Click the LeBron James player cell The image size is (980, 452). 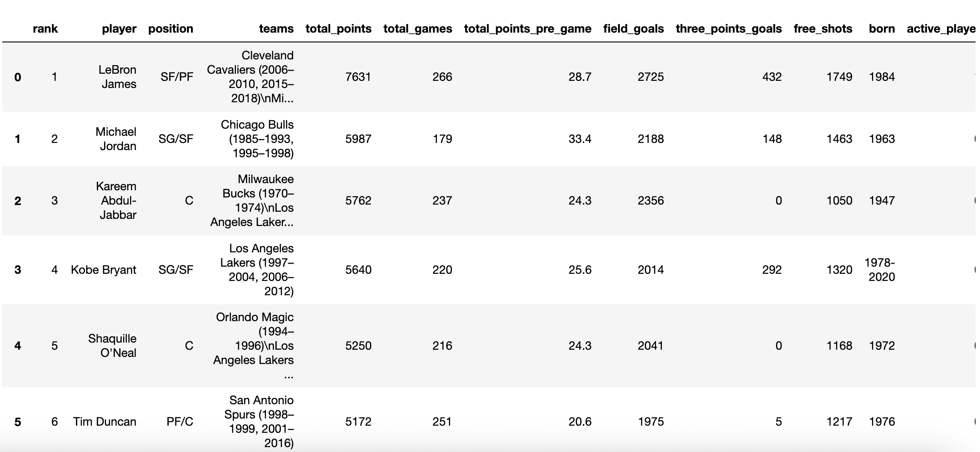(x=117, y=77)
